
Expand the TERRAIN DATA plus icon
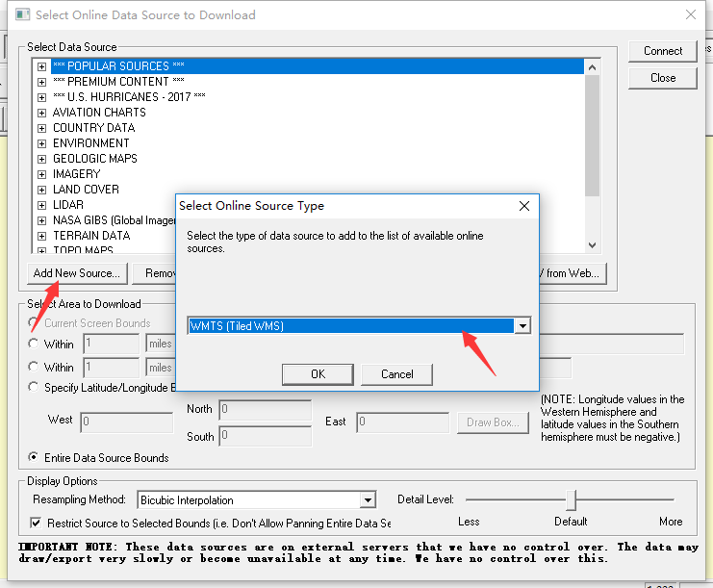[41, 236]
